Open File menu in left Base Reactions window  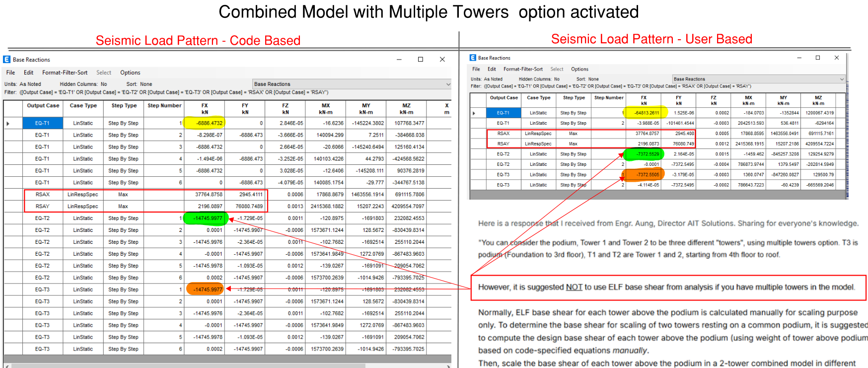click(10, 73)
